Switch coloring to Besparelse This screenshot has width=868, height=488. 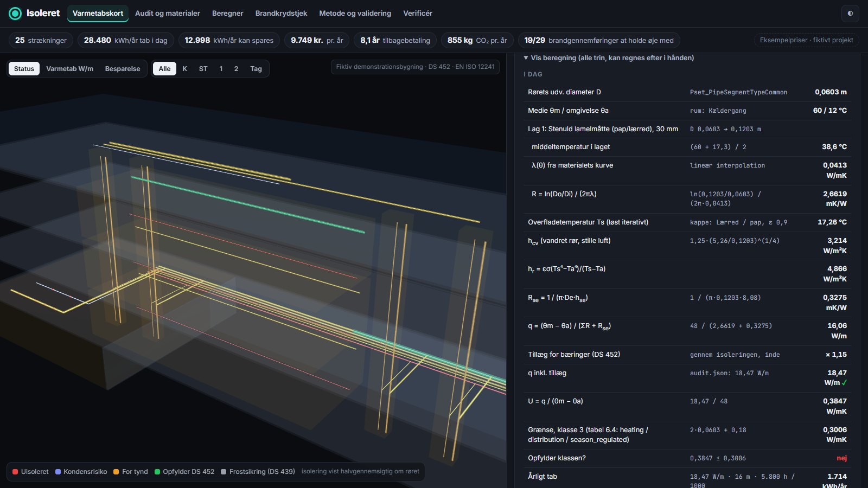(x=123, y=69)
